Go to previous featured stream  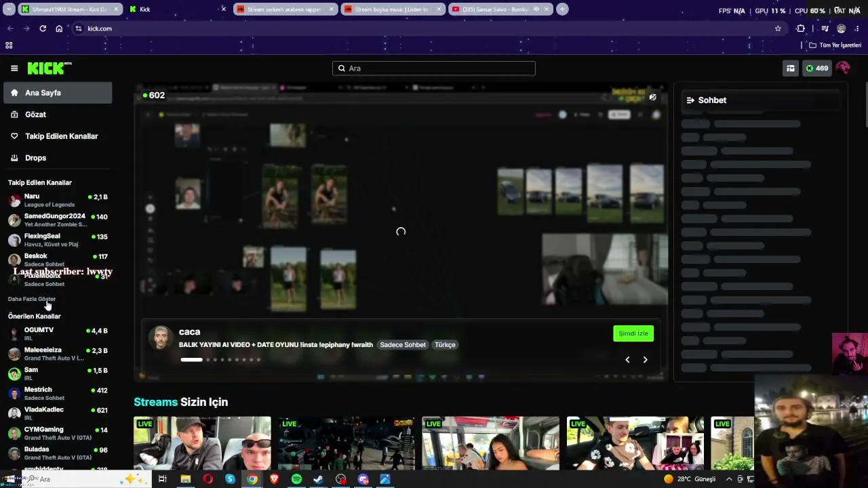(627, 360)
